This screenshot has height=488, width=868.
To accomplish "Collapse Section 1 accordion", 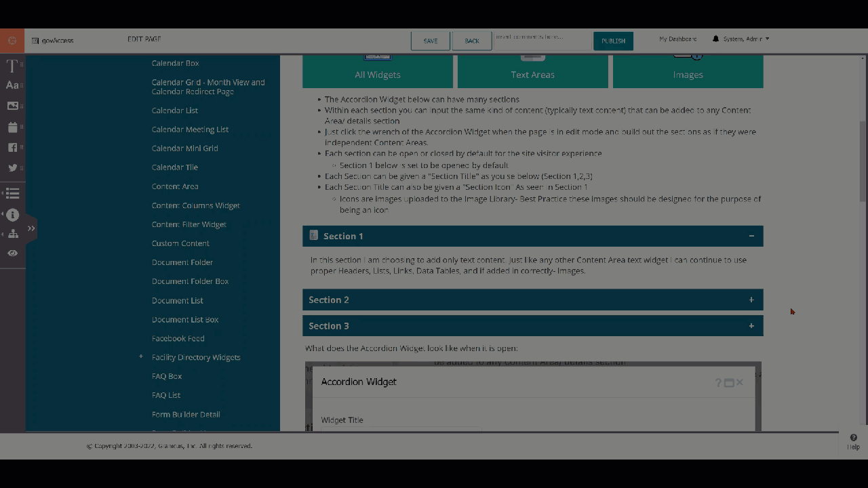I will 751,236.
